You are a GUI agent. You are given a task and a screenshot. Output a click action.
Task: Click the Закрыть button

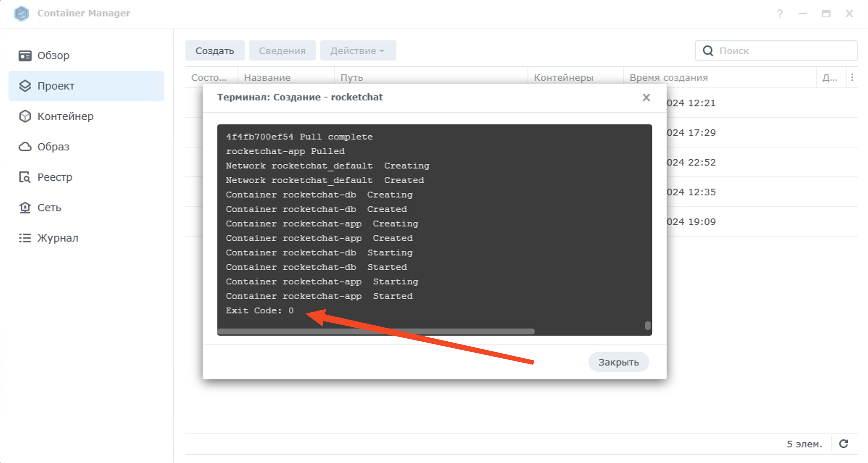(619, 362)
